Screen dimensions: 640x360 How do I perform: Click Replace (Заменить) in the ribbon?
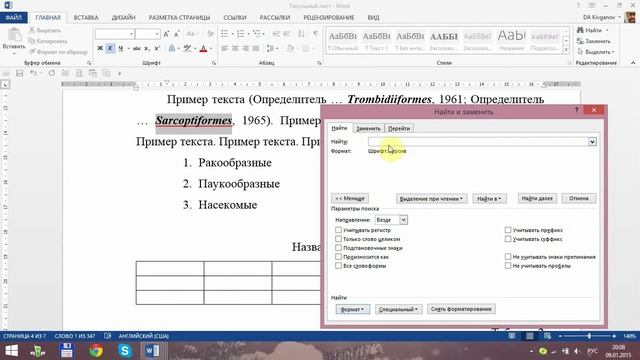[x=594, y=41]
